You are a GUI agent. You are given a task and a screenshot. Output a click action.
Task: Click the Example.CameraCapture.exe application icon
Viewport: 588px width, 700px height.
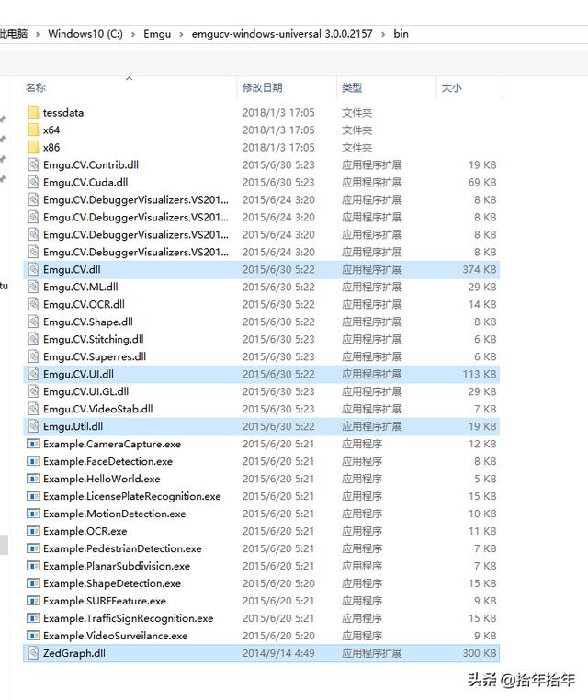[x=33, y=444]
